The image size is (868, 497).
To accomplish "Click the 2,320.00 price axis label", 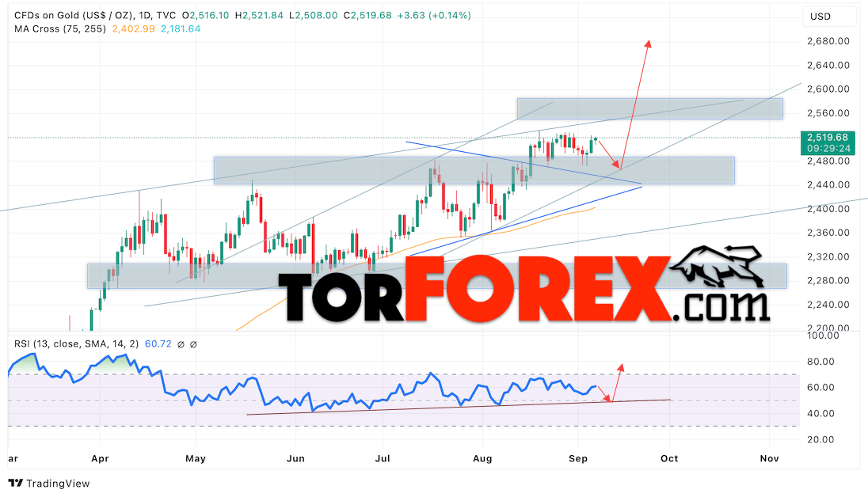I will (828, 256).
